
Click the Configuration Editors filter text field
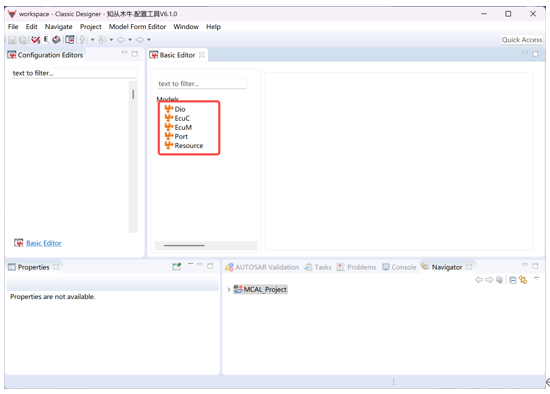[74, 73]
